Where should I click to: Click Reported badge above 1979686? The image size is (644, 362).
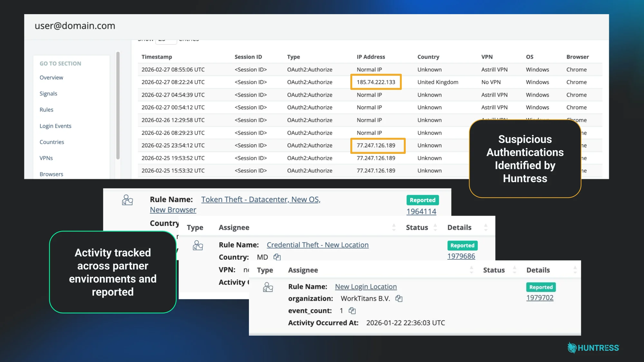pos(462,246)
